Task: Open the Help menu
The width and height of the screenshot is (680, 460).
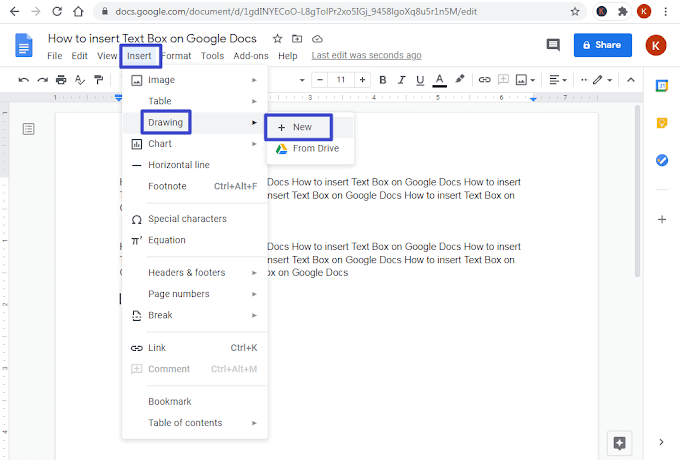Action: pos(288,56)
